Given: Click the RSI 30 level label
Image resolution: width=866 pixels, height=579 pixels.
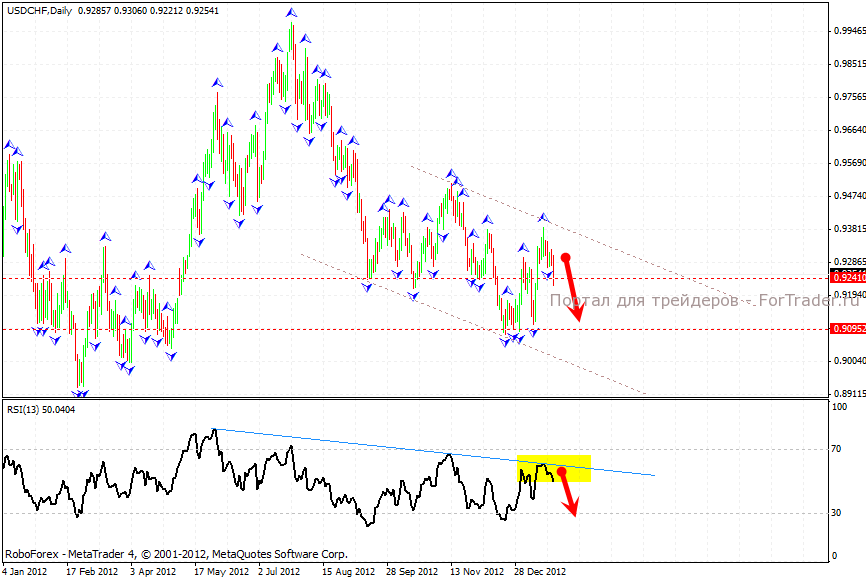Looking at the screenshot, I should click(x=838, y=513).
